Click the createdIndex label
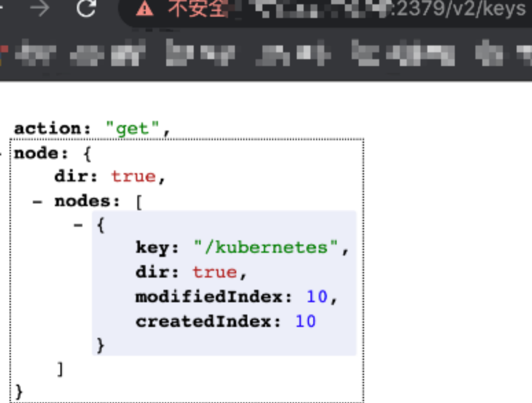532x403 pixels. [208, 321]
